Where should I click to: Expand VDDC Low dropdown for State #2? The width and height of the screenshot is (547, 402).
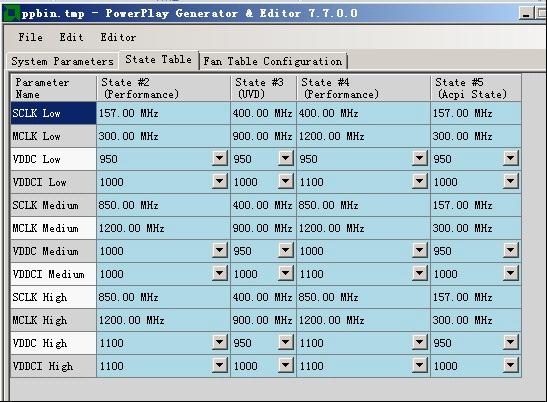click(x=220, y=158)
